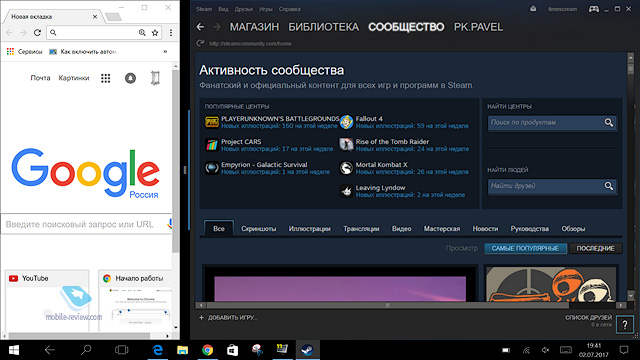Image resolution: width=640 pixels, height=360 pixels.
Task: Select Все activity tab
Action: [219, 229]
